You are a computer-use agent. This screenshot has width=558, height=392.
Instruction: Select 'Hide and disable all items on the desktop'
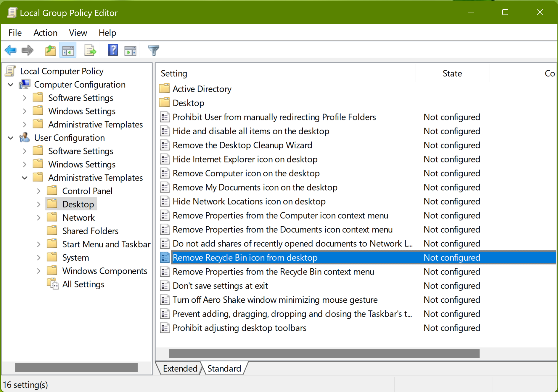pyautogui.click(x=251, y=131)
